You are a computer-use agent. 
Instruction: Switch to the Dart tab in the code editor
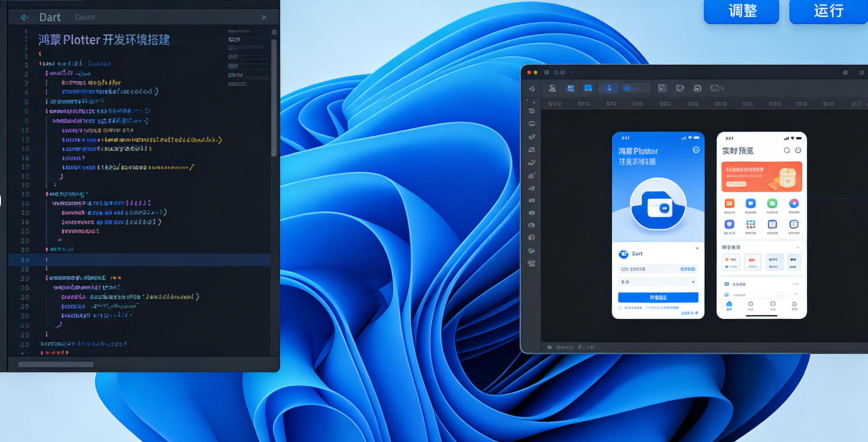click(x=50, y=17)
